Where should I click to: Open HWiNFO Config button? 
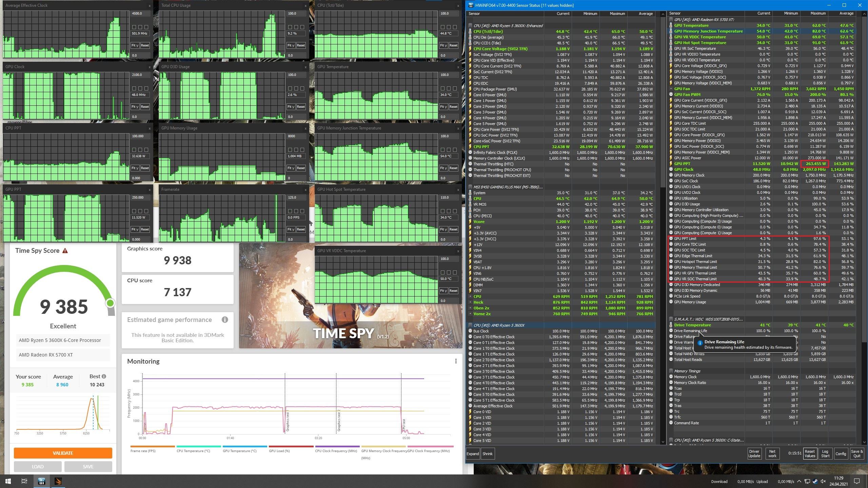[841, 453]
